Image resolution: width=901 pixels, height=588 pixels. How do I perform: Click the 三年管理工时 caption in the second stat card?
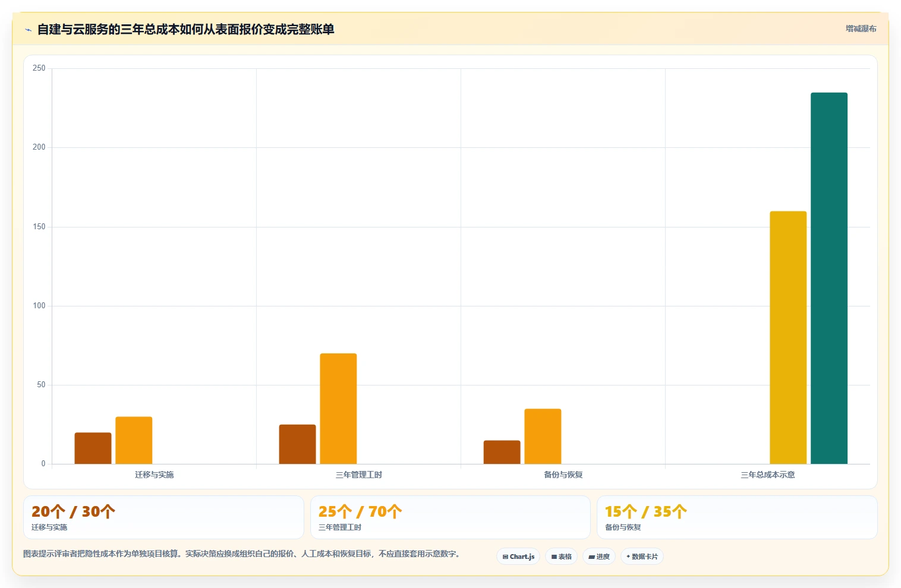pos(340,527)
